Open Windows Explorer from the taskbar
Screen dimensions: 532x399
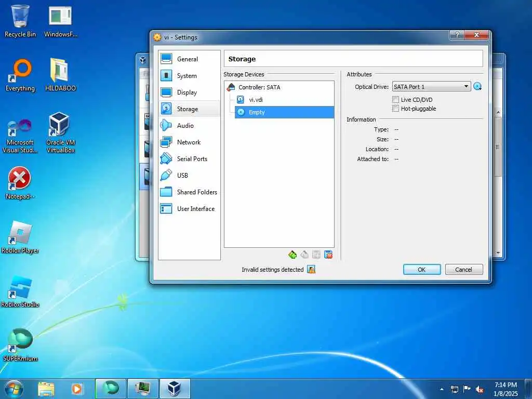(x=46, y=389)
